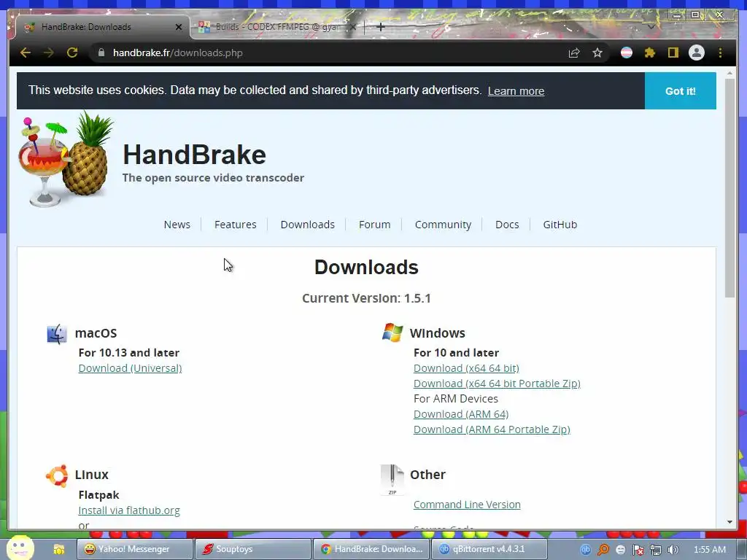Open the News navigation item

[177, 225]
